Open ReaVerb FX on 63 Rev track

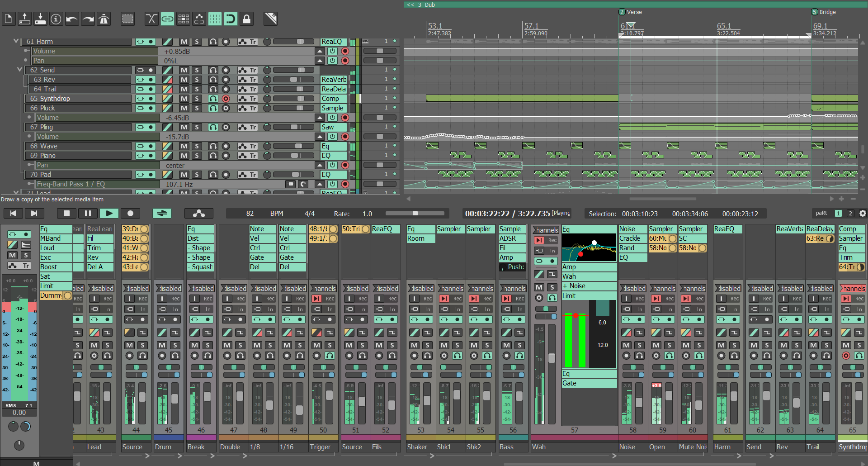tap(334, 80)
